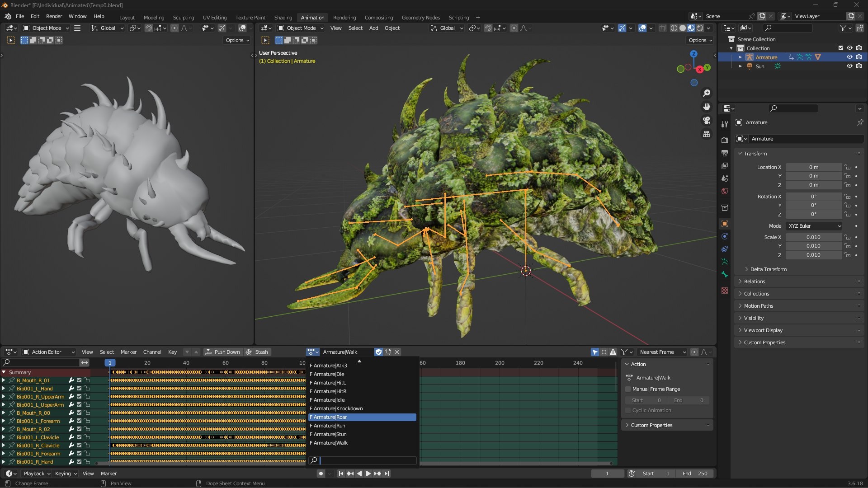Open the Bone properties tab

pos(725,274)
